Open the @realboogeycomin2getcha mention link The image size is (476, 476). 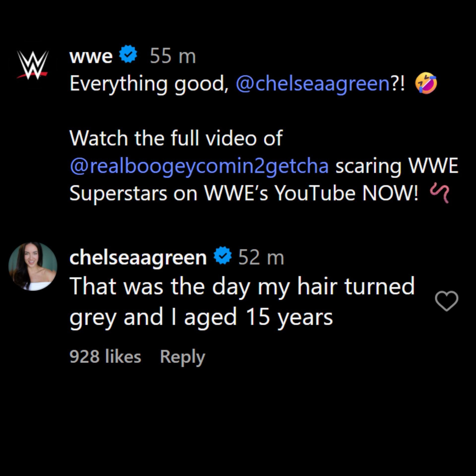tap(199, 166)
